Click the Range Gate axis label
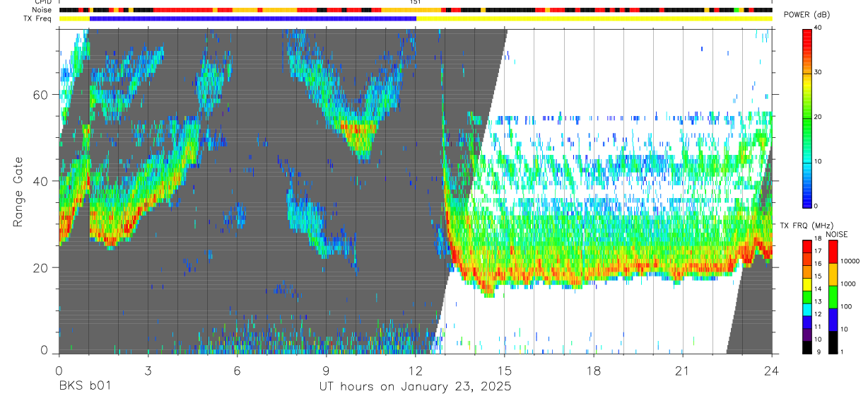Viewport: 868px width, 401px height. coord(18,192)
